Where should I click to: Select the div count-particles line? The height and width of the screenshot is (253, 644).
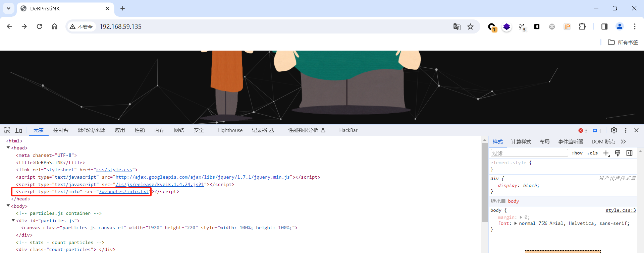coord(66,250)
